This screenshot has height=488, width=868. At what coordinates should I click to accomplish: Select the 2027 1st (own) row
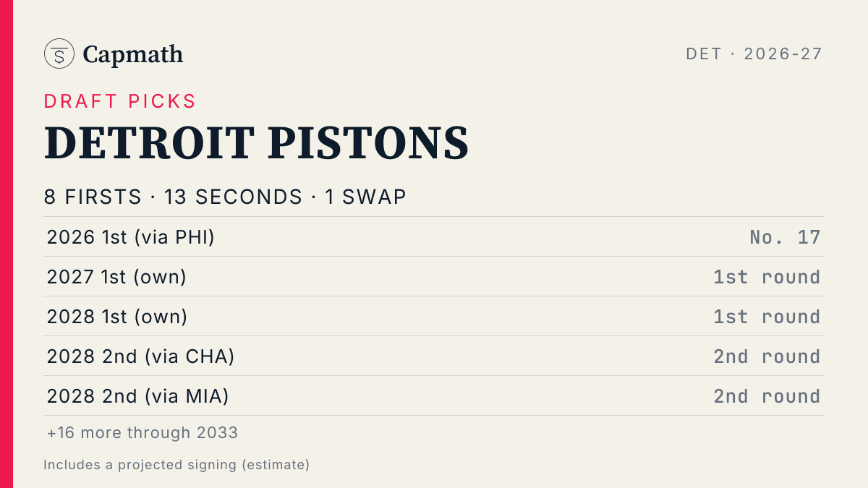pos(434,276)
